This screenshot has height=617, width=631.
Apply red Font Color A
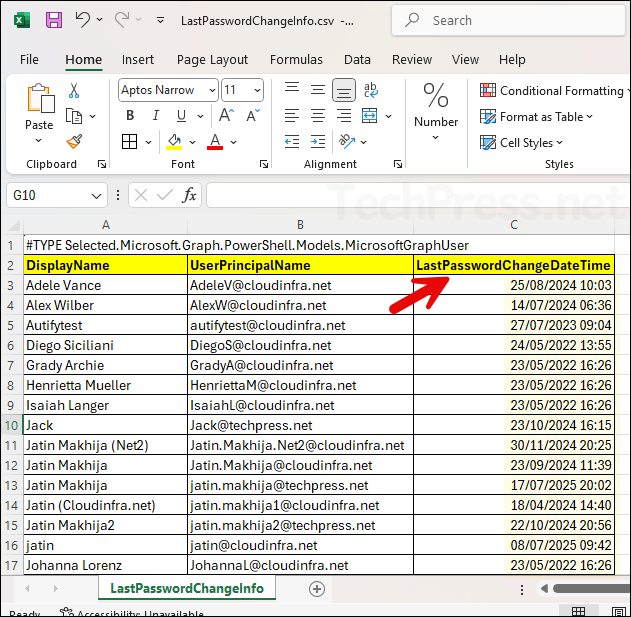pyautogui.click(x=215, y=142)
